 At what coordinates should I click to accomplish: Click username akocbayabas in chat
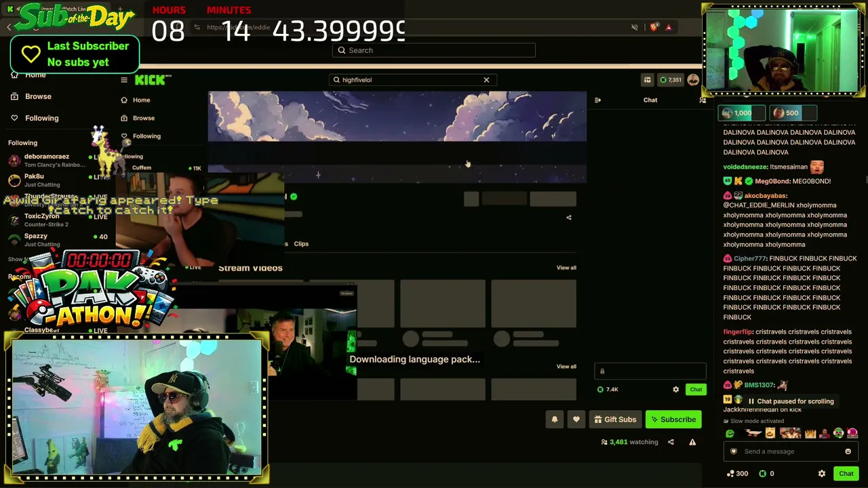[765, 196]
